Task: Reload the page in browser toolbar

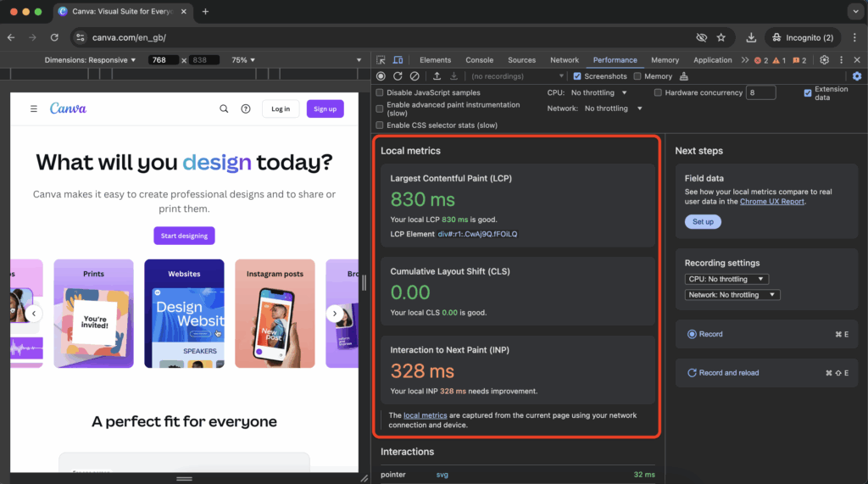Action: [x=54, y=37]
